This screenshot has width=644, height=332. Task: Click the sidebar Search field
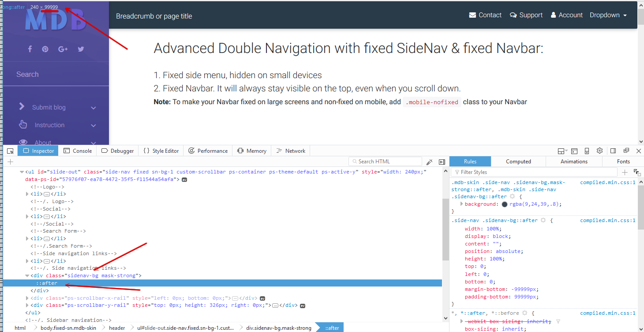point(56,74)
